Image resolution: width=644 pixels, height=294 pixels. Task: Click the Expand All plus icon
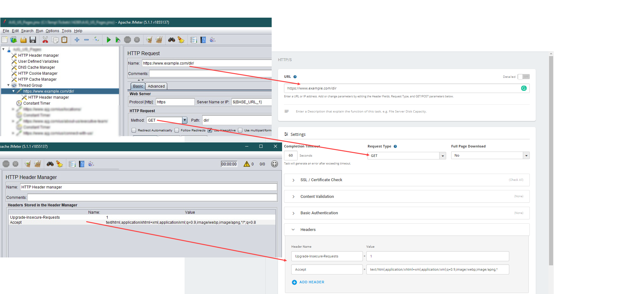(77, 40)
